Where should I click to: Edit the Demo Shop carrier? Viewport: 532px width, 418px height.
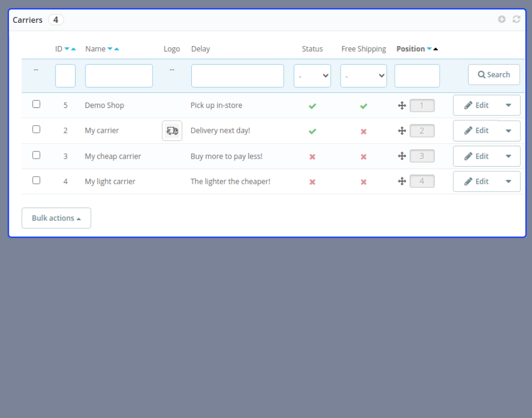476,105
